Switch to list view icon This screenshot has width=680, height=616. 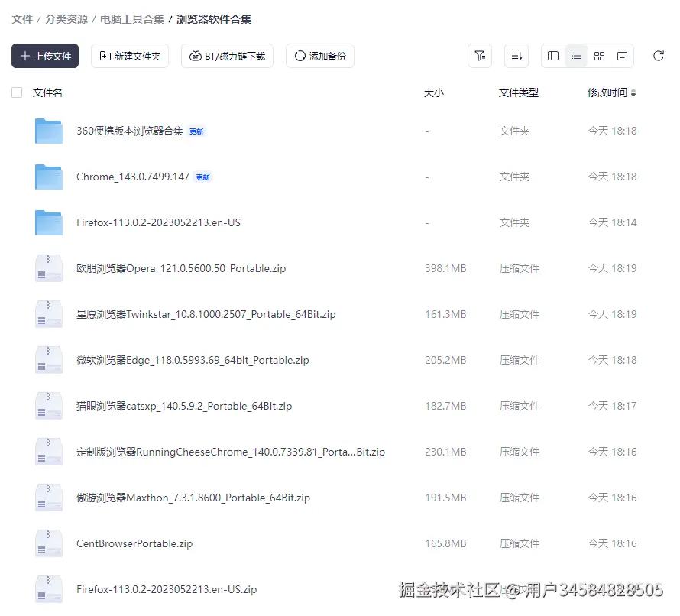pyautogui.click(x=576, y=56)
